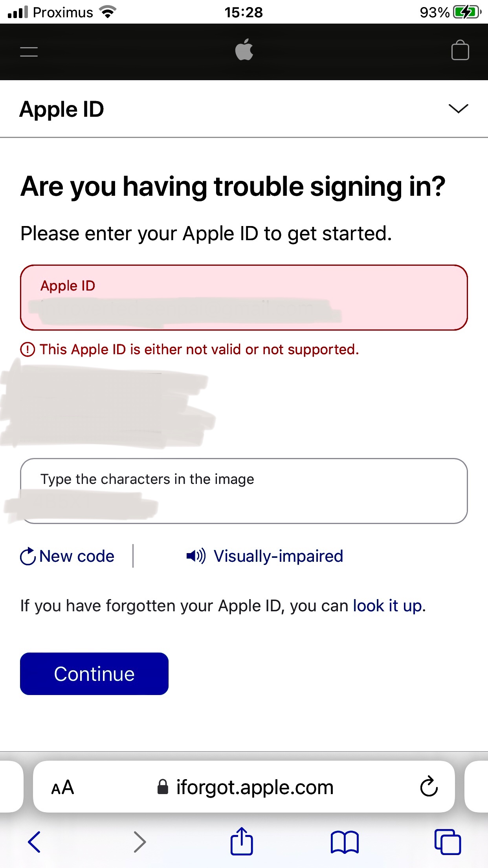Click the Continue button
Image resolution: width=488 pixels, height=868 pixels.
[94, 674]
